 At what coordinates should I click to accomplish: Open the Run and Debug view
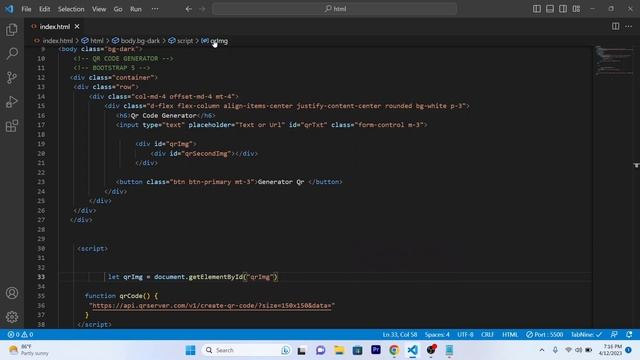point(12,102)
